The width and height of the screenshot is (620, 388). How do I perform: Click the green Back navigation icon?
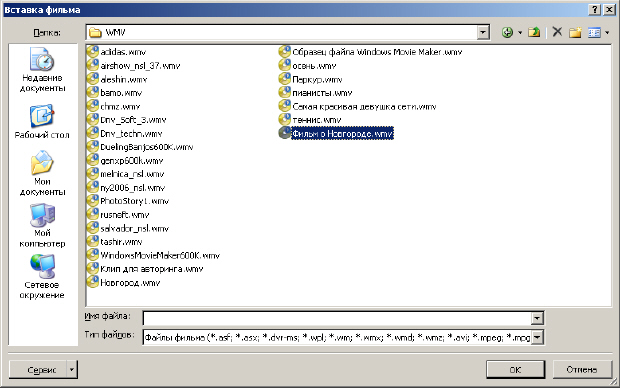coord(507,32)
